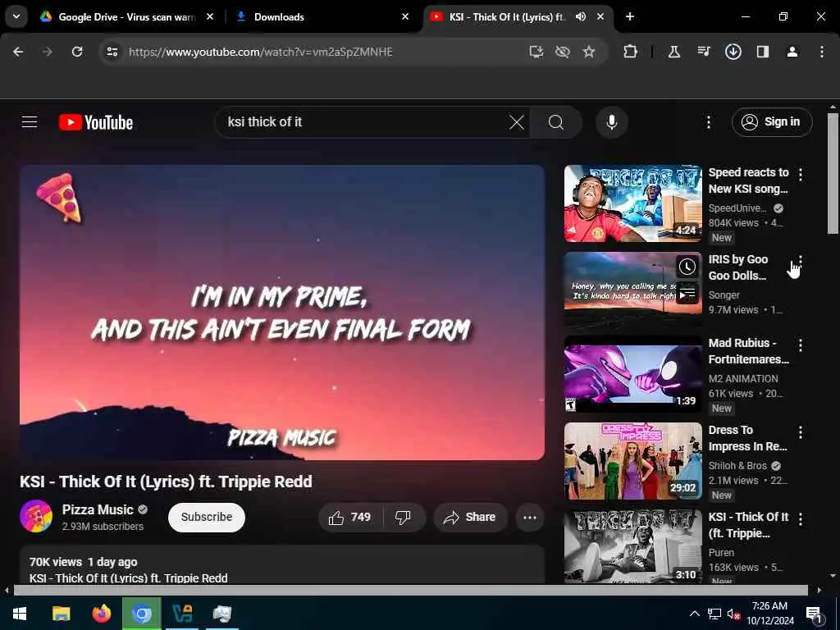The image size is (840, 630).
Task: Click the page vertical scrollbar
Action: coord(833,171)
